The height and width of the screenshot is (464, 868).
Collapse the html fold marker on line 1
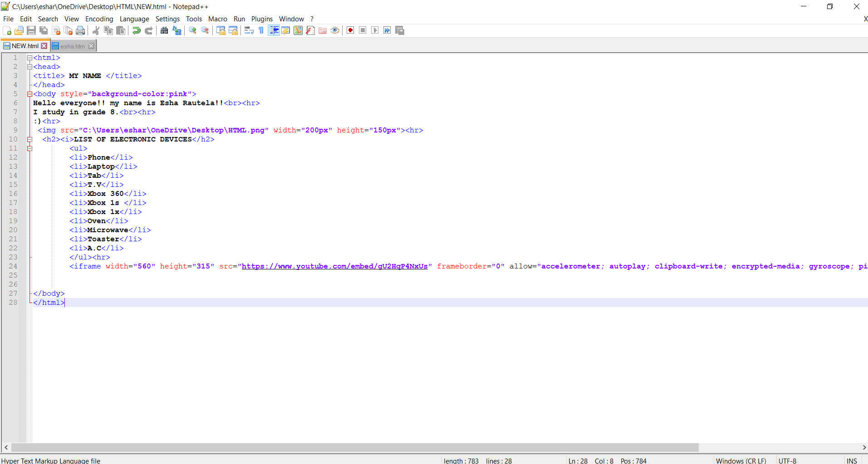coord(29,58)
